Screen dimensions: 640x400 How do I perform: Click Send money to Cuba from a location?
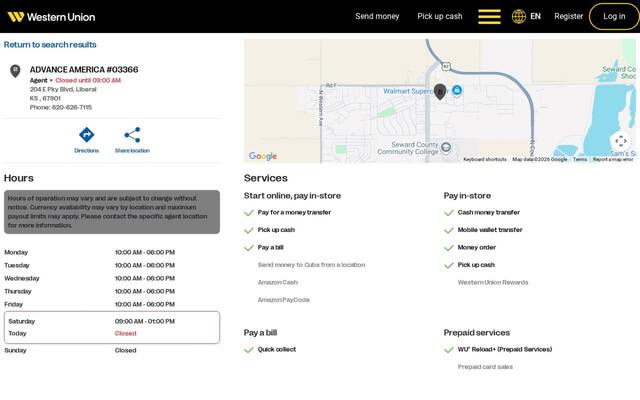click(x=311, y=265)
